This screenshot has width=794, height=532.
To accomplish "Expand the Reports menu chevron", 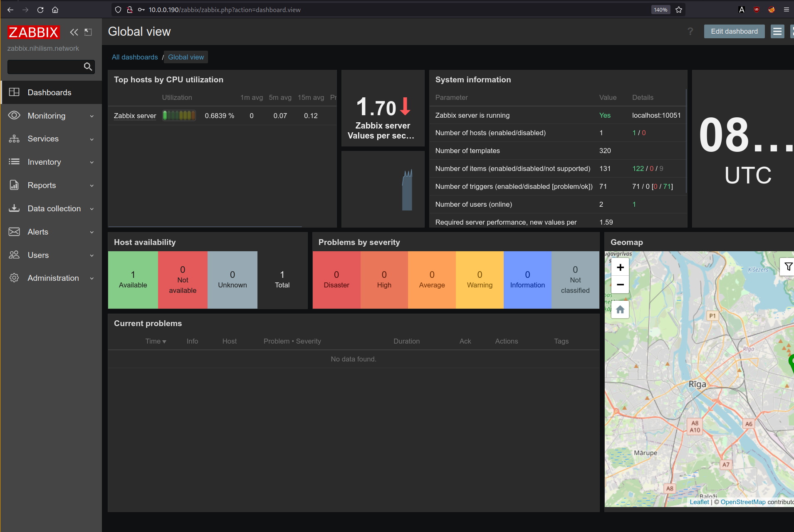I will click(x=92, y=186).
